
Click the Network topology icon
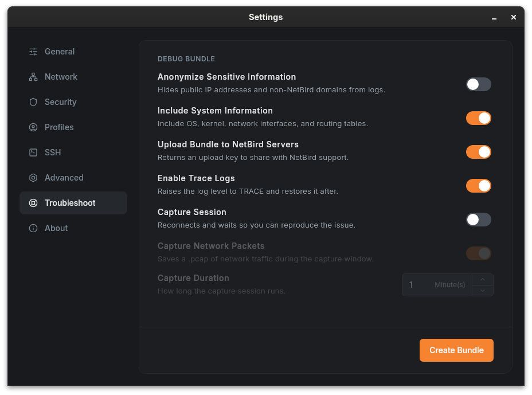(x=33, y=77)
